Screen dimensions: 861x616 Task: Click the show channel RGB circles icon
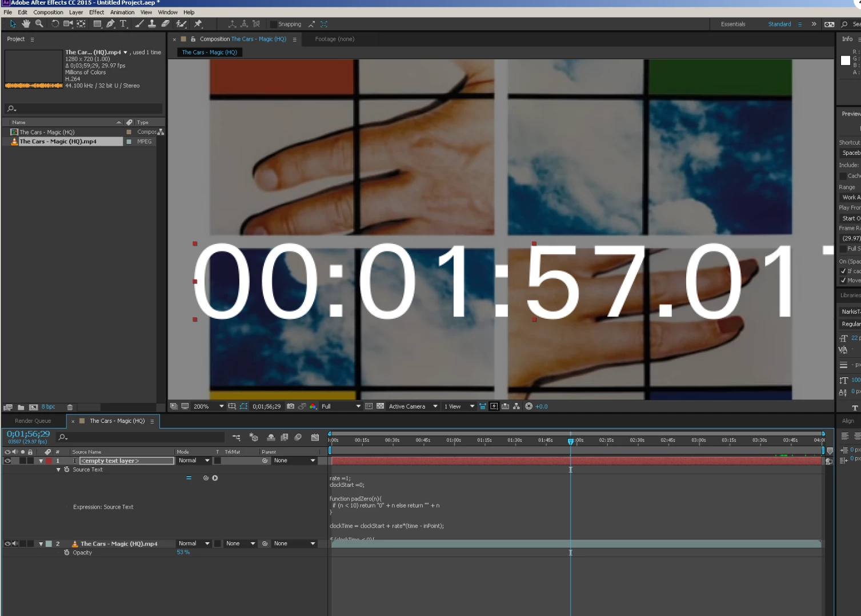313,406
